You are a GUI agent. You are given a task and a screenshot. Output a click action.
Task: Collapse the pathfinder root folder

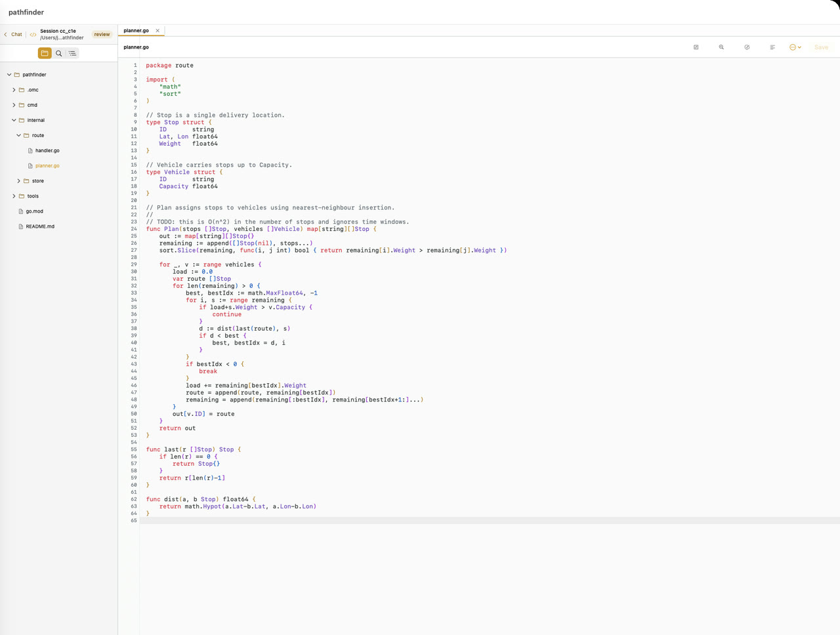point(9,75)
